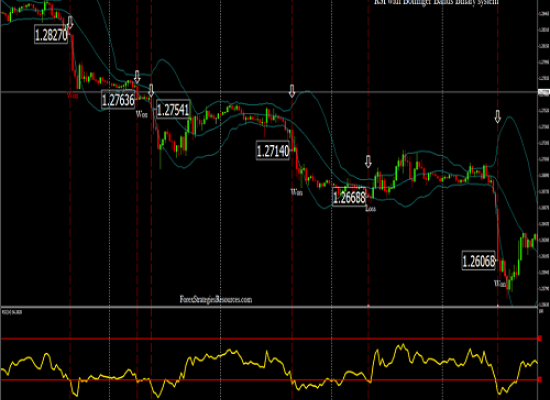Screen dimensions: 550x400
Task: Select the signal arrow above the 1.27140 drop
Action: point(292,91)
